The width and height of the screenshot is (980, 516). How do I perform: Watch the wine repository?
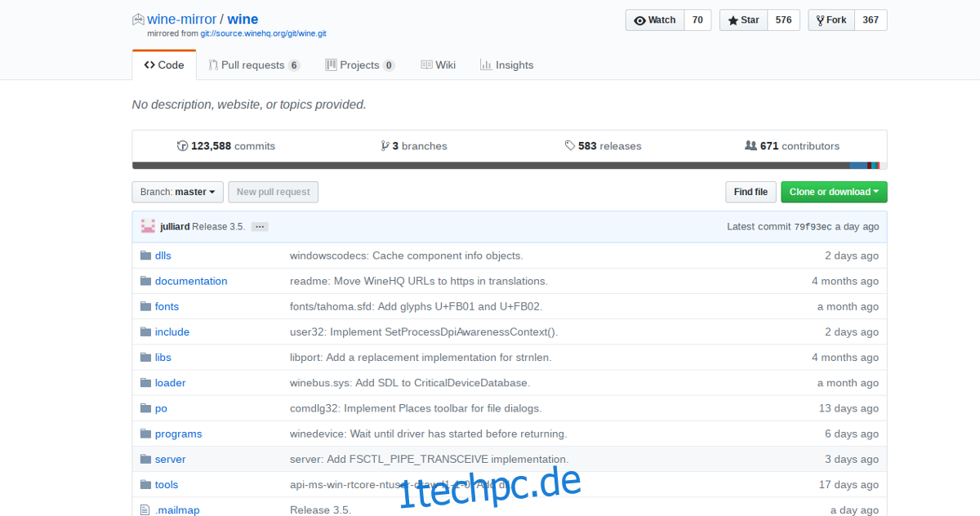coord(655,20)
